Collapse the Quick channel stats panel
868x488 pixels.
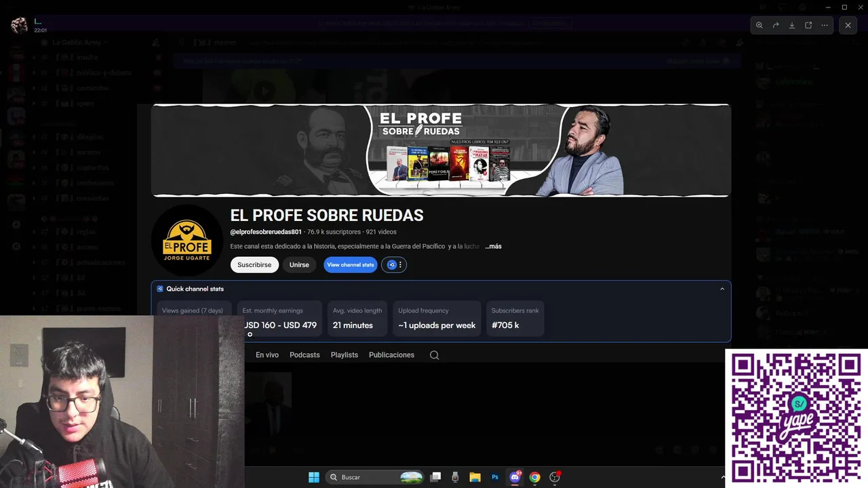point(722,289)
